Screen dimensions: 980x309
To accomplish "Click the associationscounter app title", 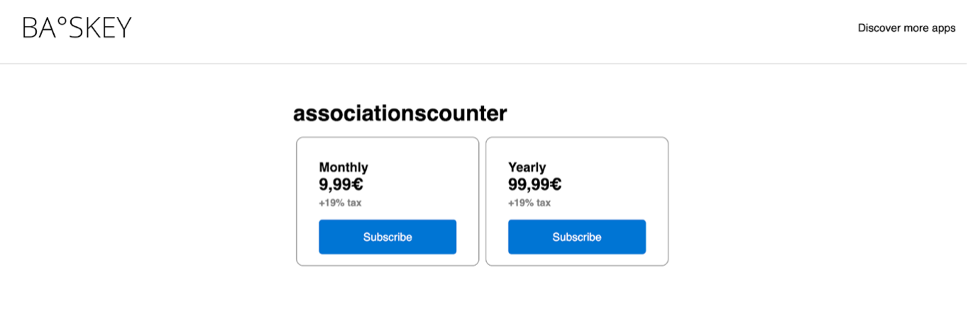I will [x=400, y=113].
